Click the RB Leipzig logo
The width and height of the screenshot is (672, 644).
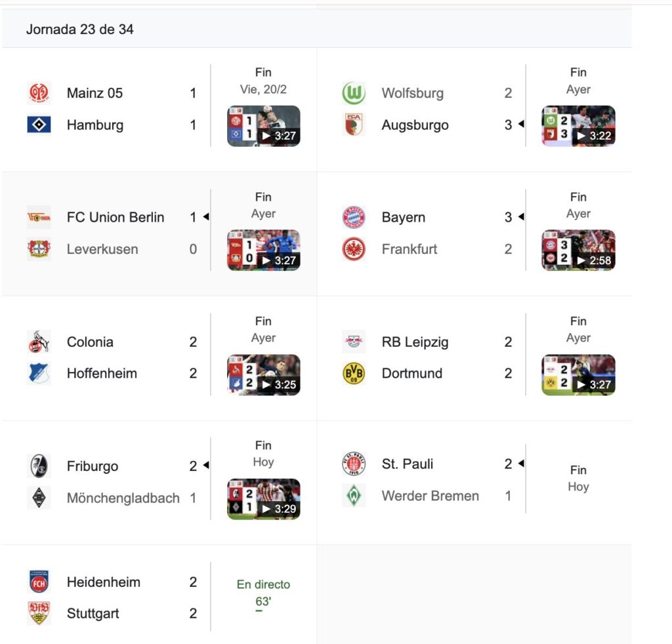(354, 342)
